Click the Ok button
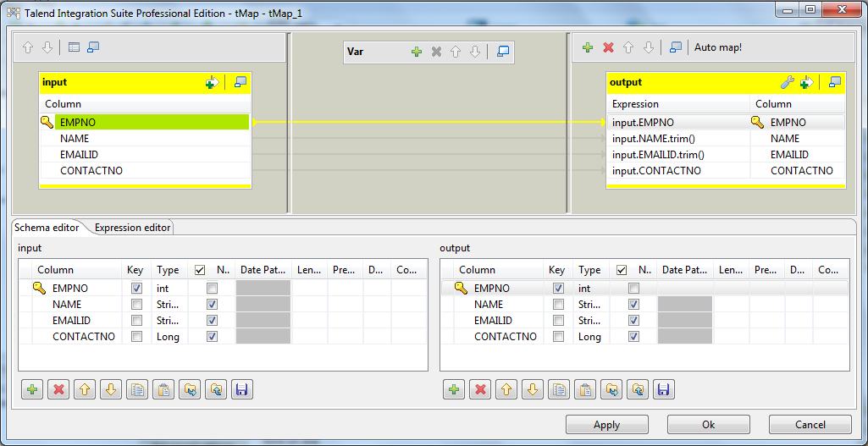 pyautogui.click(x=709, y=425)
